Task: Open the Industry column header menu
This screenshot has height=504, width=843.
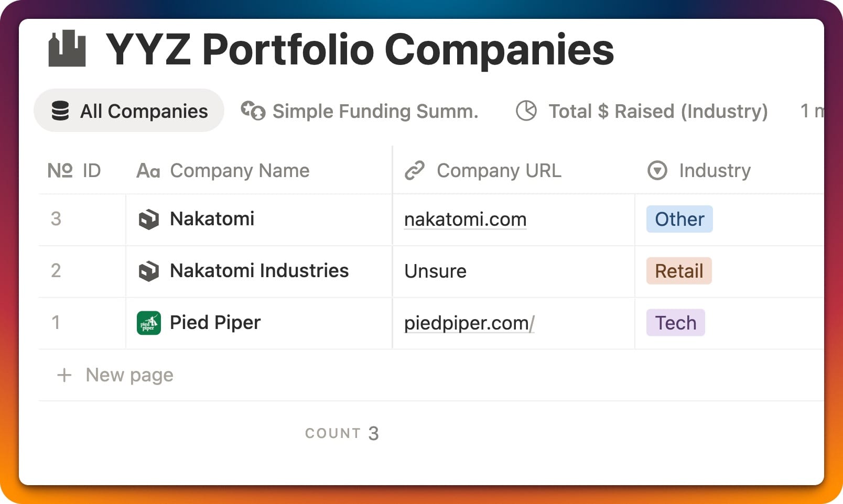Action: [714, 171]
